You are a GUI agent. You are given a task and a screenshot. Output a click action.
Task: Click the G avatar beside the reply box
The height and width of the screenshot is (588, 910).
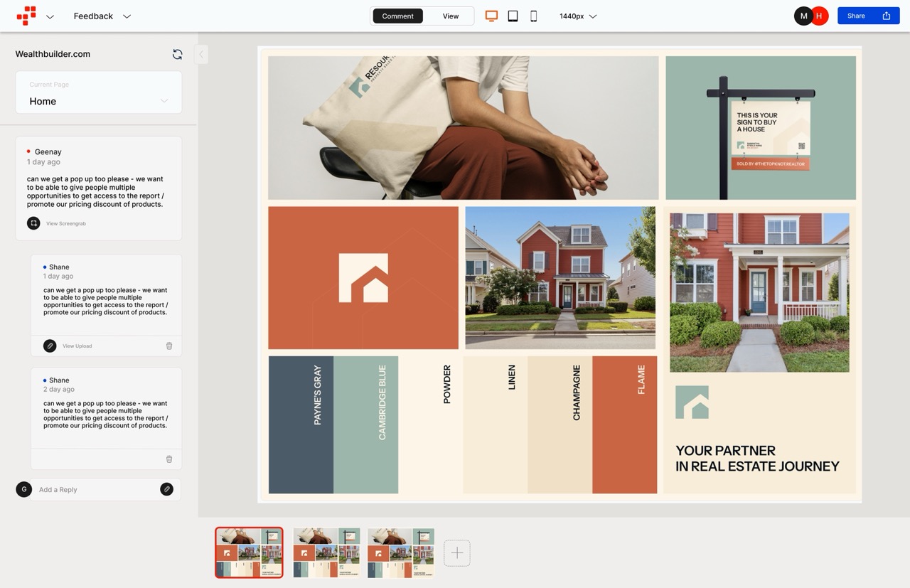click(24, 489)
